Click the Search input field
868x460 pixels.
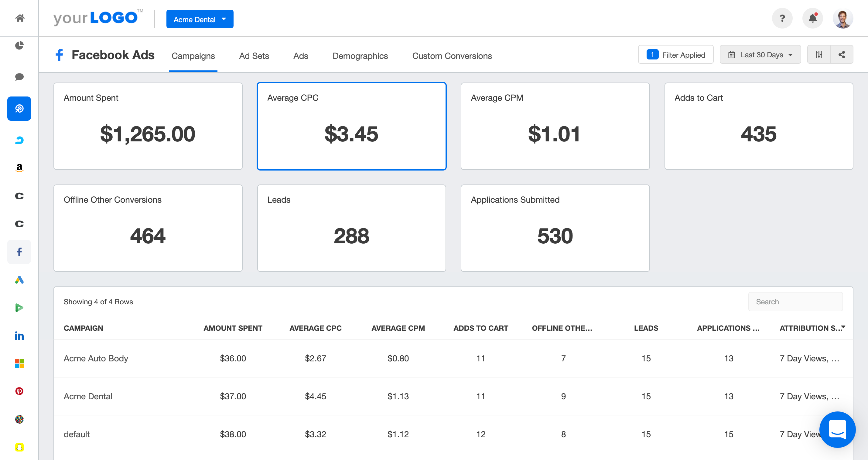coord(795,302)
